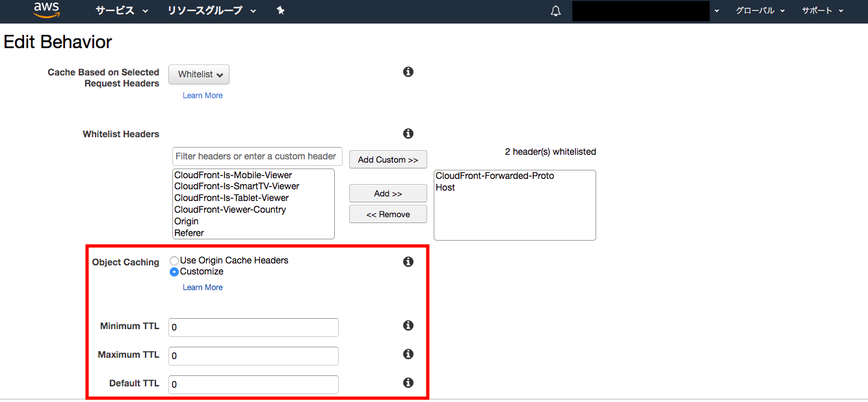Select whitelisted Host header
The height and width of the screenshot is (402, 868).
pyautogui.click(x=445, y=187)
